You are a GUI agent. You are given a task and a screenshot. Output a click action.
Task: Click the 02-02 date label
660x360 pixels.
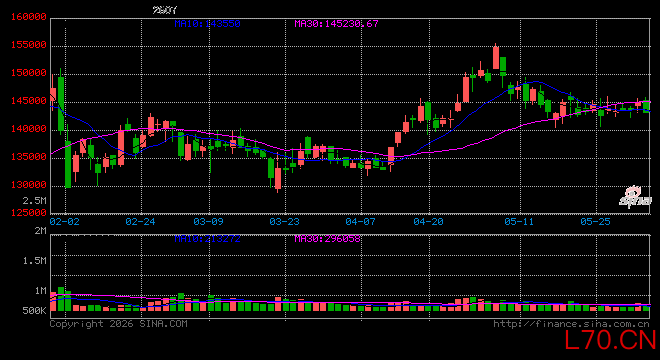click(x=64, y=221)
